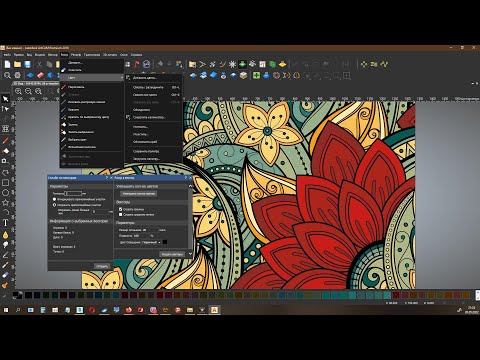Image resolution: width=480 pixels, height=360 pixels.
Task: Click the black outline color swatch
Action: (165, 242)
